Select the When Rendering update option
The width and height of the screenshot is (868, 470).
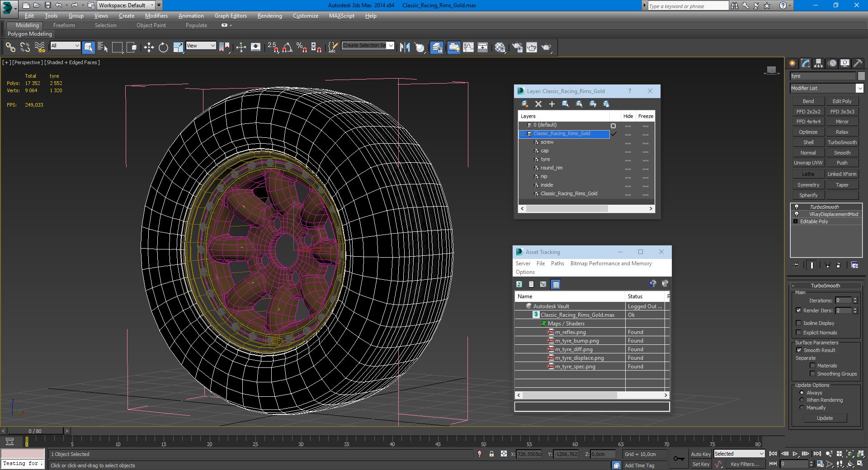(802, 400)
